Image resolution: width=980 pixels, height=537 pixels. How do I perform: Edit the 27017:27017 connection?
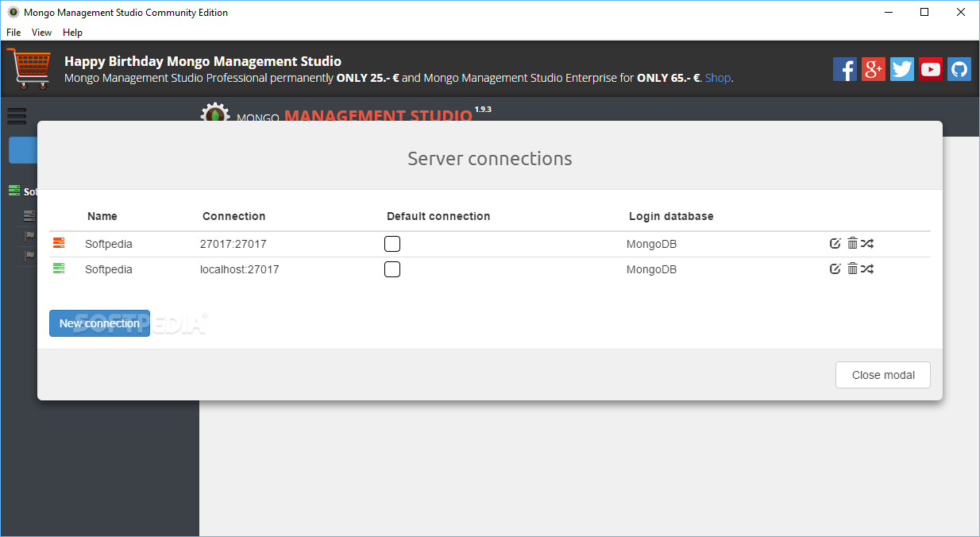835,244
